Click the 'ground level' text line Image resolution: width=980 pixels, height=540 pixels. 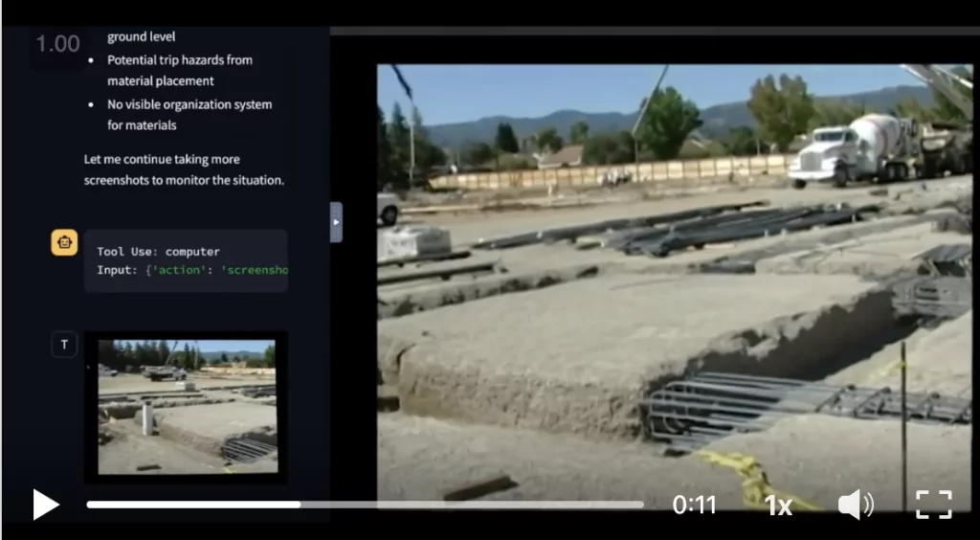141,36
